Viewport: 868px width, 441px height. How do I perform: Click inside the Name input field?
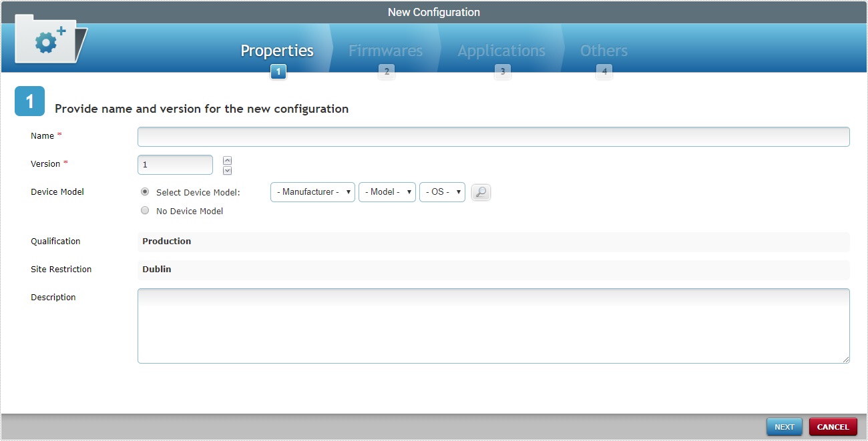pos(493,136)
